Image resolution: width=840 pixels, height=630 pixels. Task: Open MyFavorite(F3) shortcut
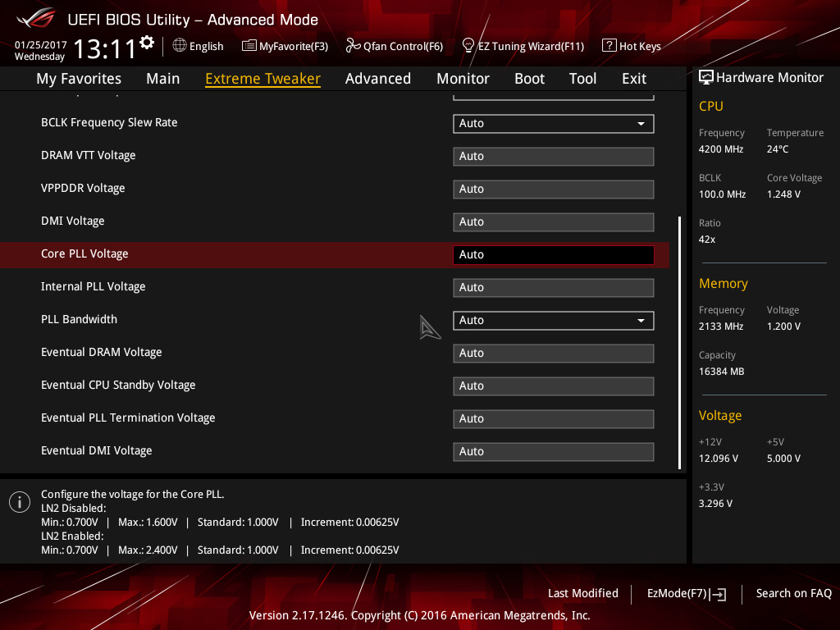coord(285,46)
